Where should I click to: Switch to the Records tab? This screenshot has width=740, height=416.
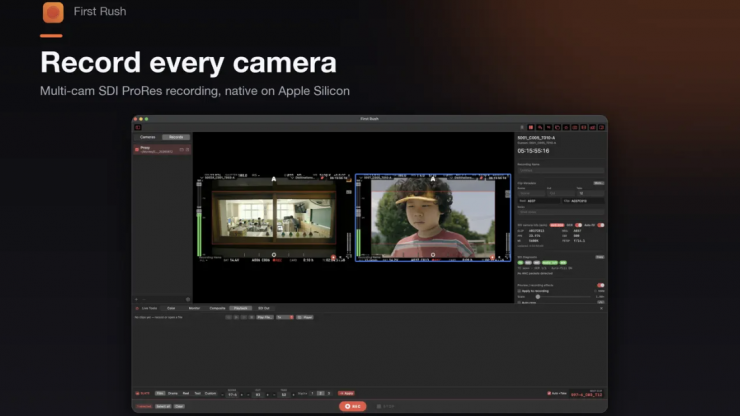pos(176,137)
